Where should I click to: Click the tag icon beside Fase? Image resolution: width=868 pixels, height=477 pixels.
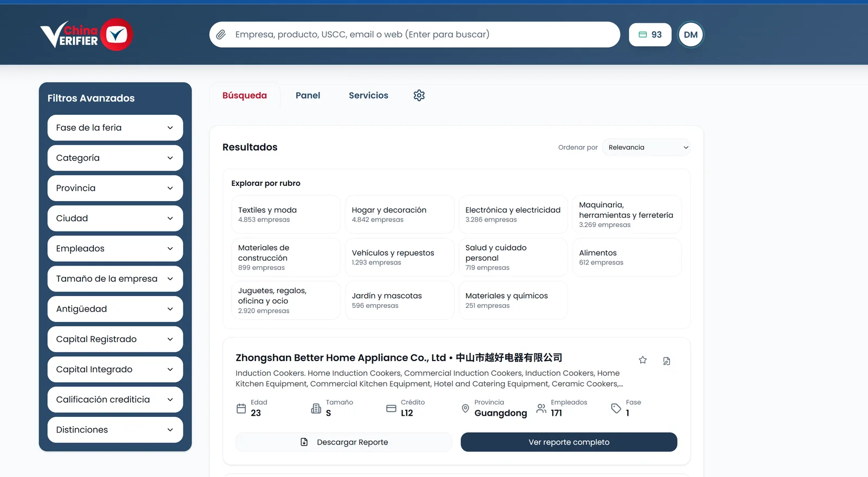pyautogui.click(x=616, y=408)
